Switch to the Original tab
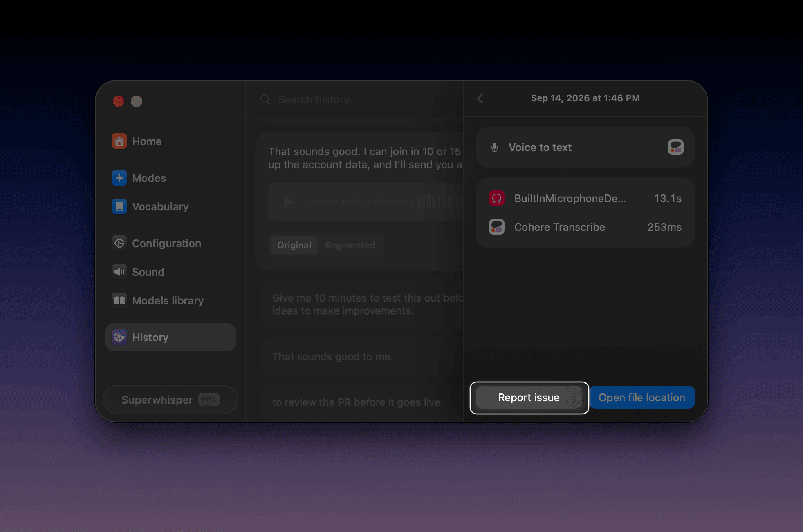The image size is (803, 532). [x=294, y=245]
